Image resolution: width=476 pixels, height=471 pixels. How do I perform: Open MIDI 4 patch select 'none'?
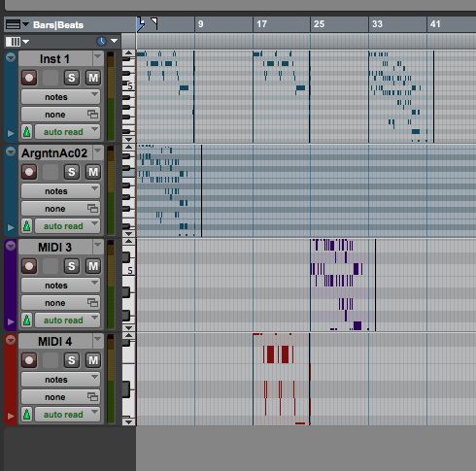pos(60,397)
